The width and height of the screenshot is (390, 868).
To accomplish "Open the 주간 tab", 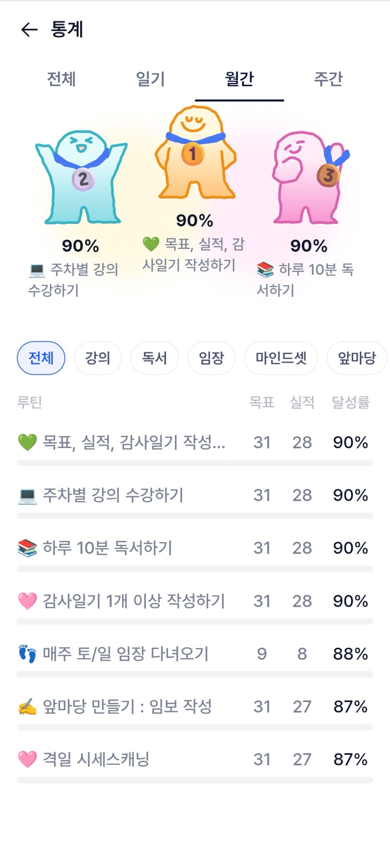I will [x=328, y=79].
